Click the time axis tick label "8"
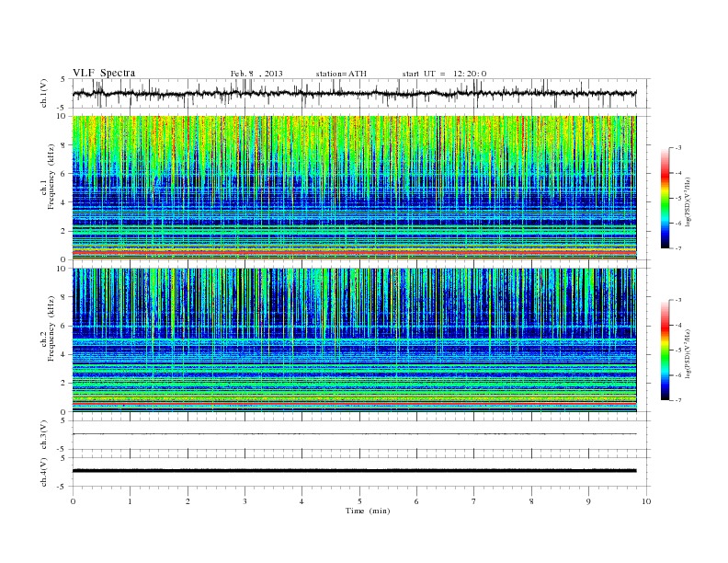Image resolution: width=728 pixels, height=563 pixels. (x=531, y=501)
